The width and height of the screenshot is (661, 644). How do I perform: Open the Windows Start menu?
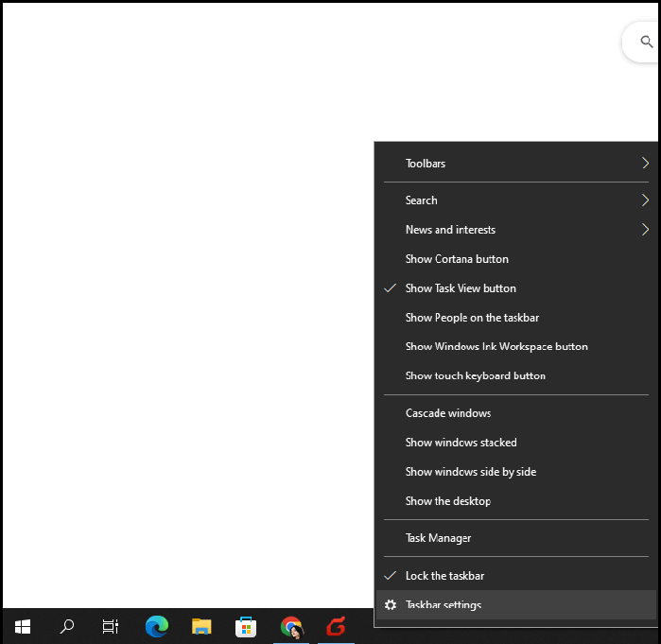coord(23,626)
